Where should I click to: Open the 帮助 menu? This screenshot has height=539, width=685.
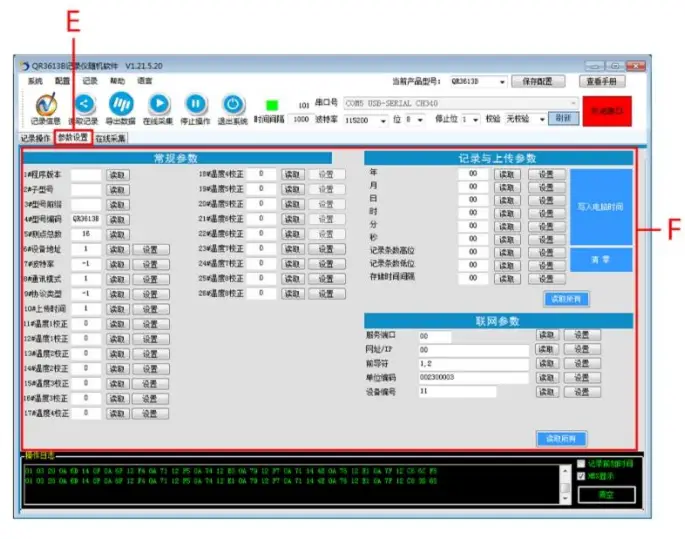(x=117, y=81)
